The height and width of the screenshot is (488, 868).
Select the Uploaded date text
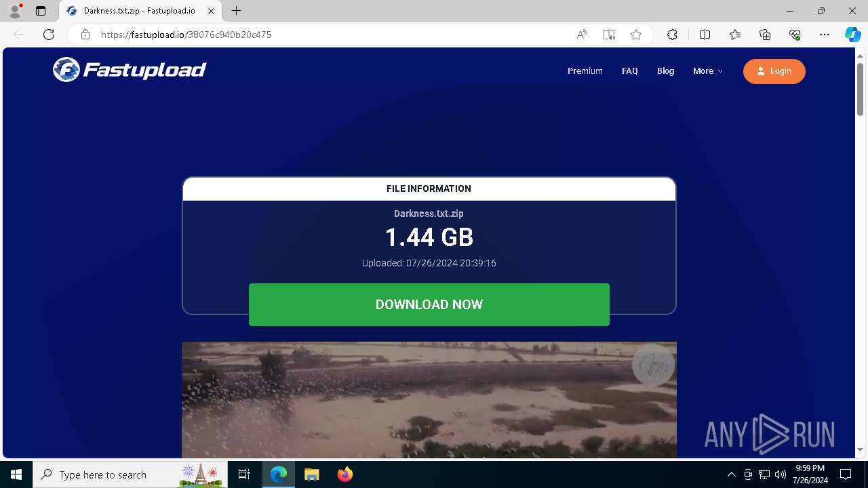429,263
